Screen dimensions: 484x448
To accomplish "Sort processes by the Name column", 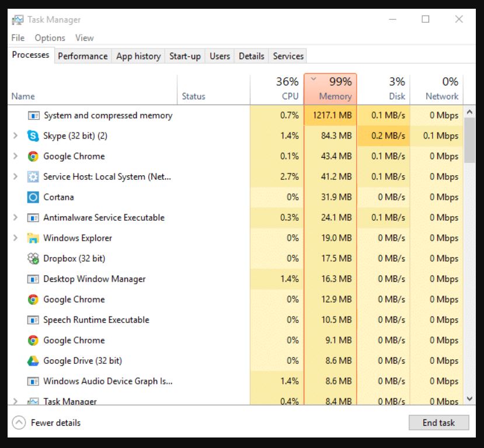I will (93, 89).
